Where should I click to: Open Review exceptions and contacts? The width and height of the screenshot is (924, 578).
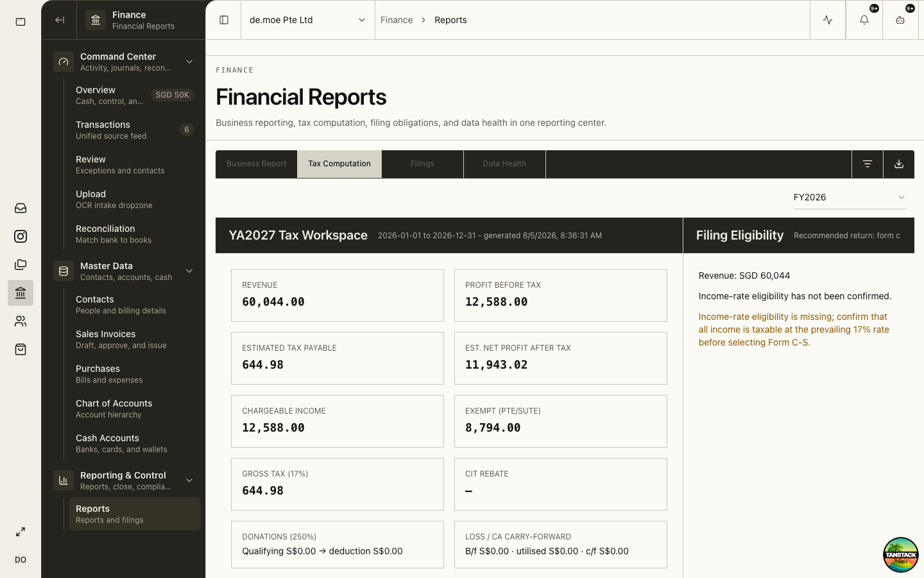[135, 164]
